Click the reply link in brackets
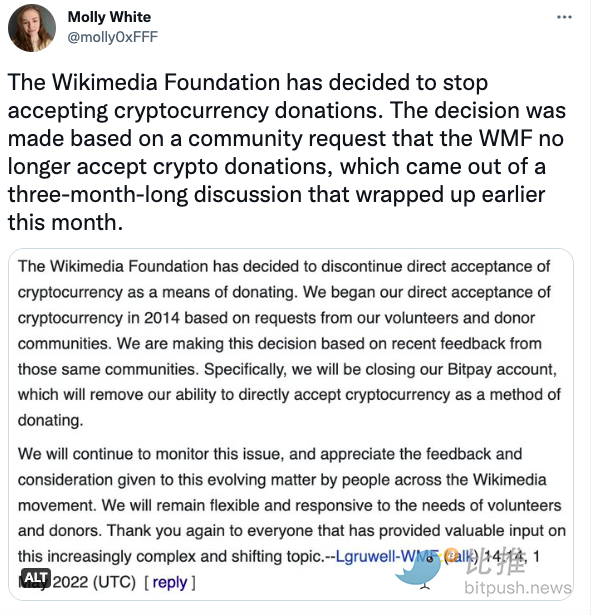This screenshot has height=615, width=592. 170,582
